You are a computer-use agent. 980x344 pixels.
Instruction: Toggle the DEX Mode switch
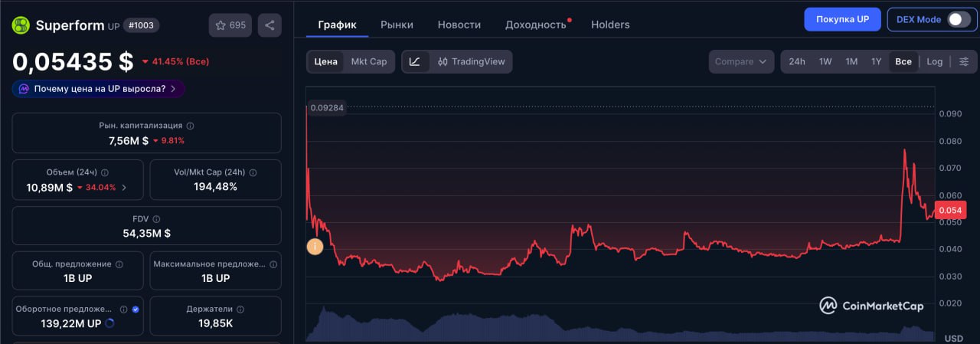[959, 20]
